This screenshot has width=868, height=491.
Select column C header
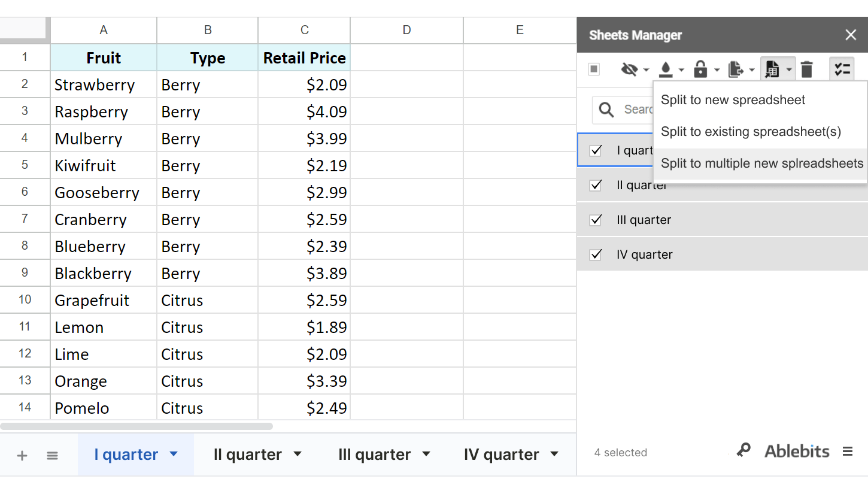pos(305,30)
